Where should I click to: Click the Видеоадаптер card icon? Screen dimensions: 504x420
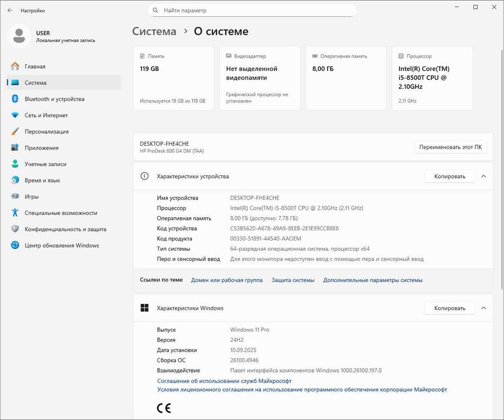(229, 56)
